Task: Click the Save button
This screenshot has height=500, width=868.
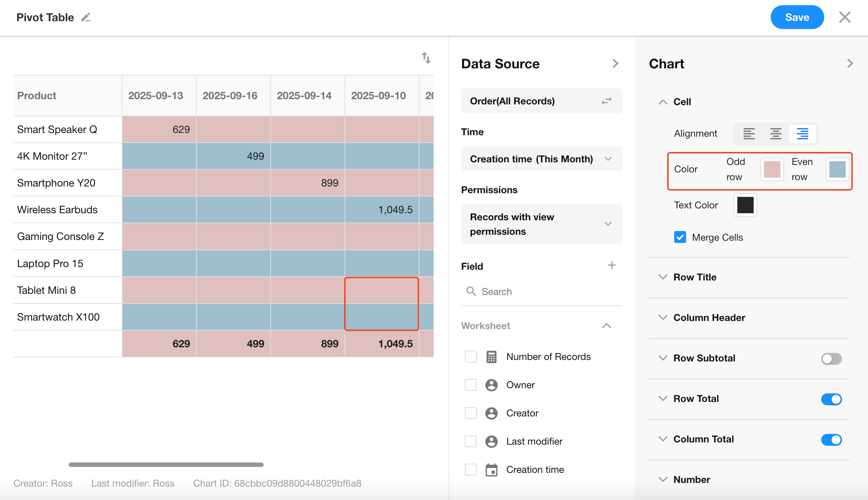Action: coord(797,17)
